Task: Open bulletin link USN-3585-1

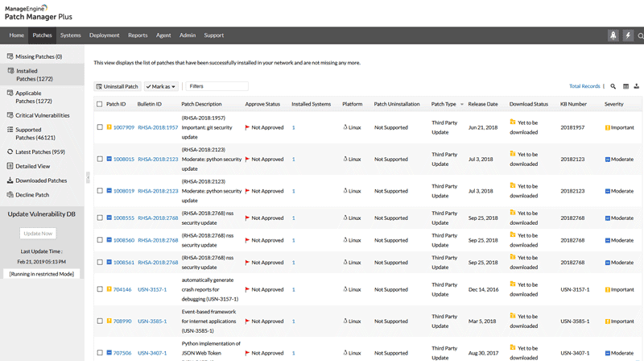Action: 152,322
